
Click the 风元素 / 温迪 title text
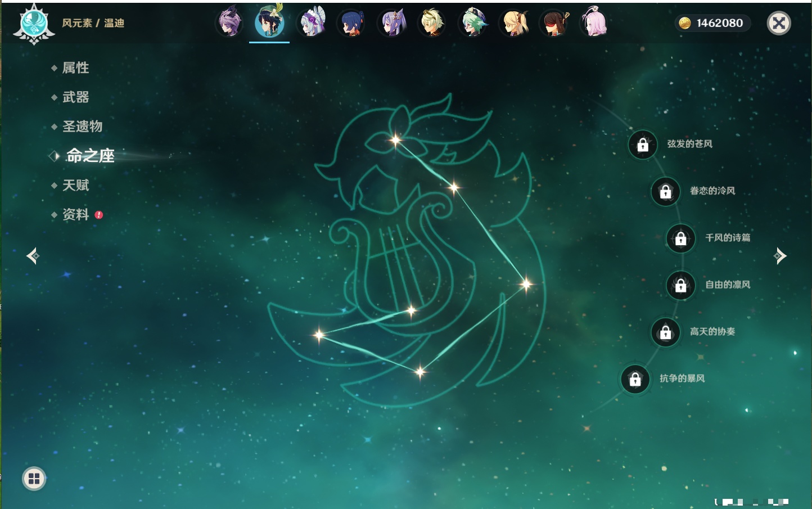[93, 23]
